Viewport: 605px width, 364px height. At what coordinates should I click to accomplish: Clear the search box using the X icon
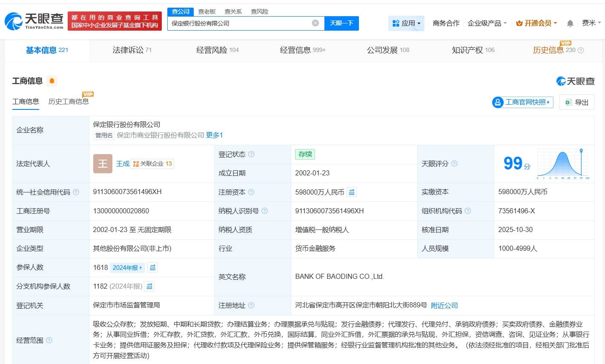pos(315,23)
